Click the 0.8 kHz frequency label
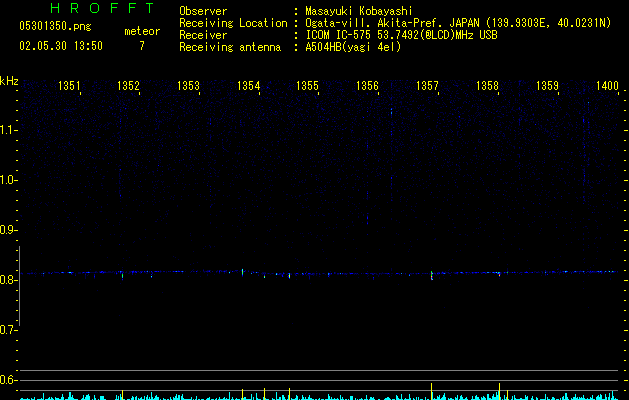The width and height of the screenshot is (629, 400). [8, 280]
